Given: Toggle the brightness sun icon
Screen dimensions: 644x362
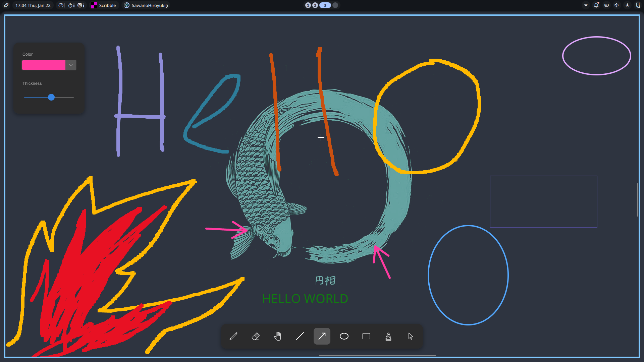Looking at the screenshot, I should click(628, 5).
